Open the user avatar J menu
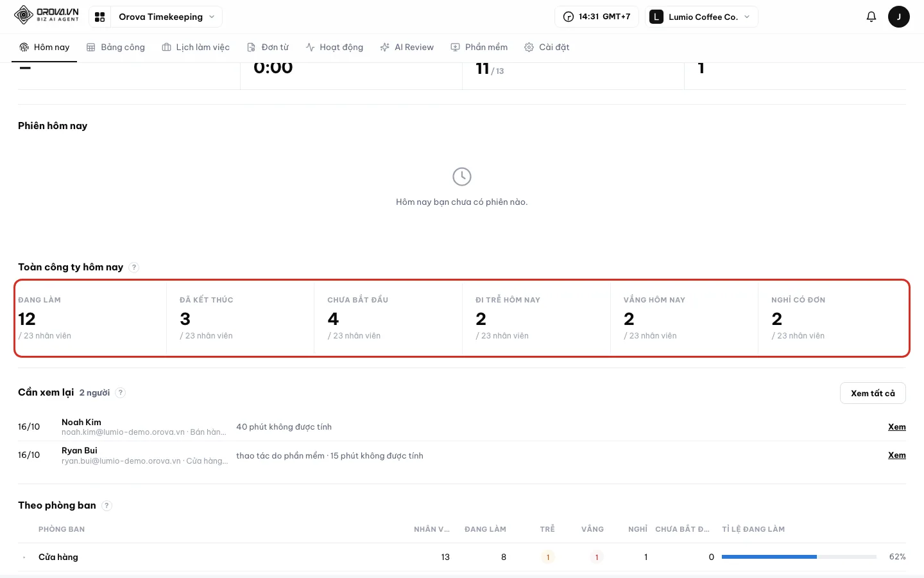Screen dimensions: 924x578 pos(899,17)
